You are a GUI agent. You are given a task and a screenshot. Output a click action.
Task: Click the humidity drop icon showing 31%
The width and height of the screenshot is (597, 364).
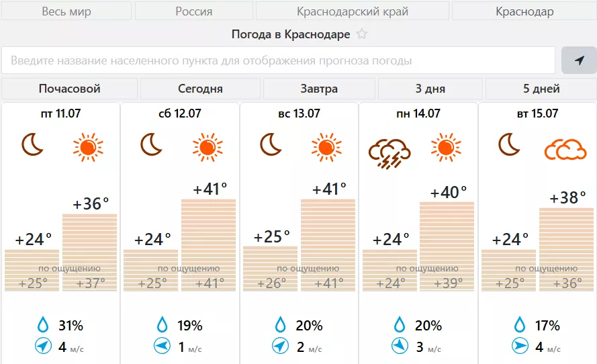coord(43,326)
